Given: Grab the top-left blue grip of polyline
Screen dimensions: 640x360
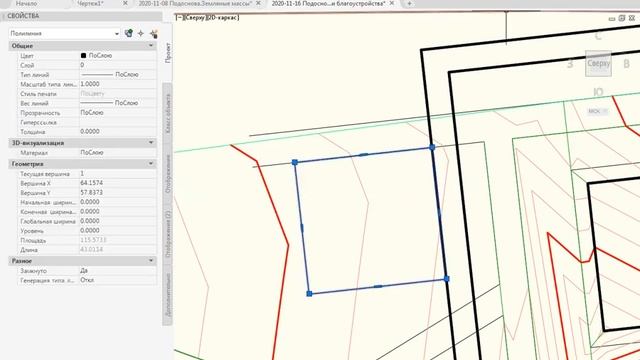Looking at the screenshot, I should point(295,162).
